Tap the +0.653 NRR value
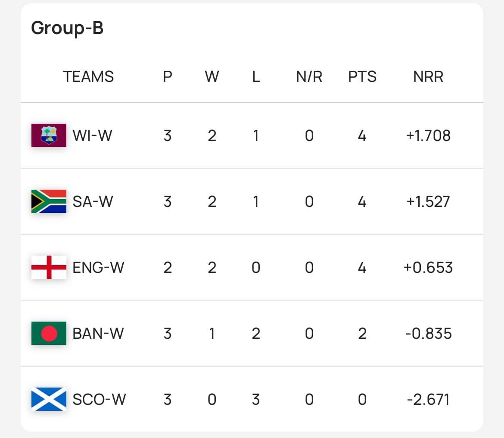The image size is (504, 438). 428,267
